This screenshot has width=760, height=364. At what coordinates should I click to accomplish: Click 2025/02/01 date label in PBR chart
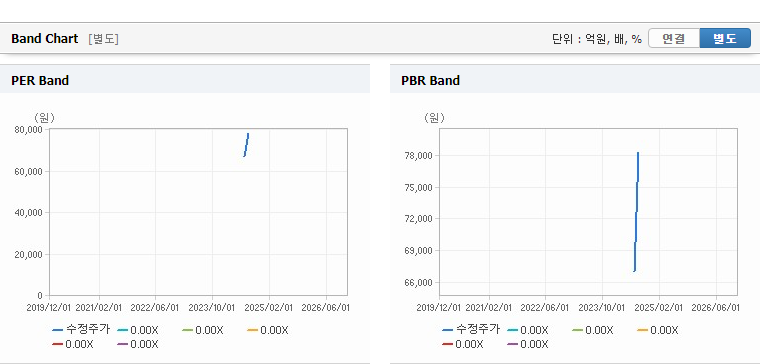[x=660, y=308]
